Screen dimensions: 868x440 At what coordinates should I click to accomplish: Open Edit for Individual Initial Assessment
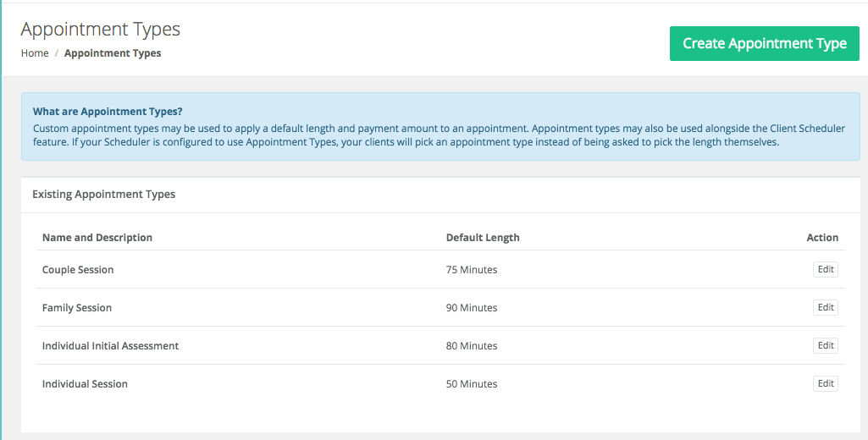826,345
